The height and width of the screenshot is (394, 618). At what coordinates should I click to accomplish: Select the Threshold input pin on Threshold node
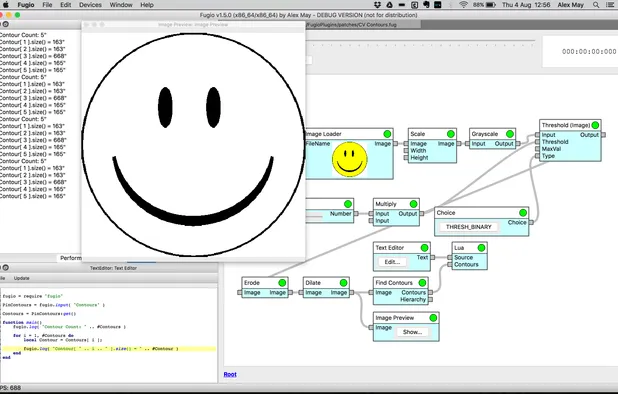coord(537,142)
